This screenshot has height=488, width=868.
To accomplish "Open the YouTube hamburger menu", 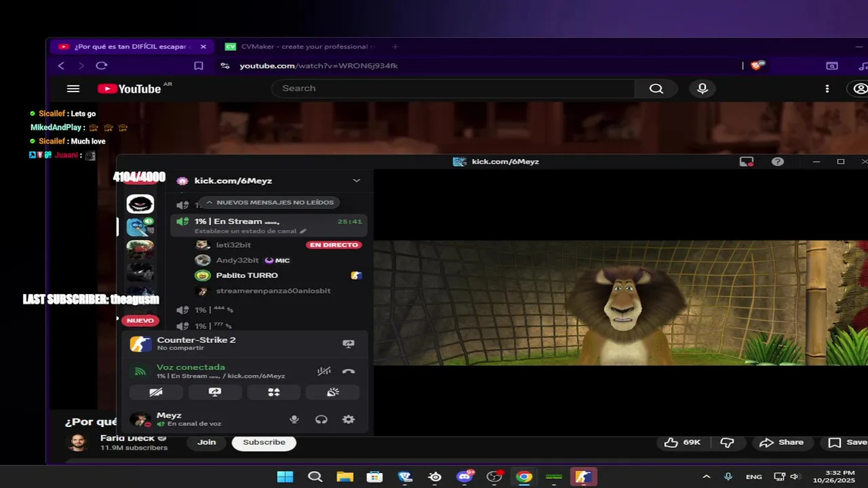I will (73, 89).
